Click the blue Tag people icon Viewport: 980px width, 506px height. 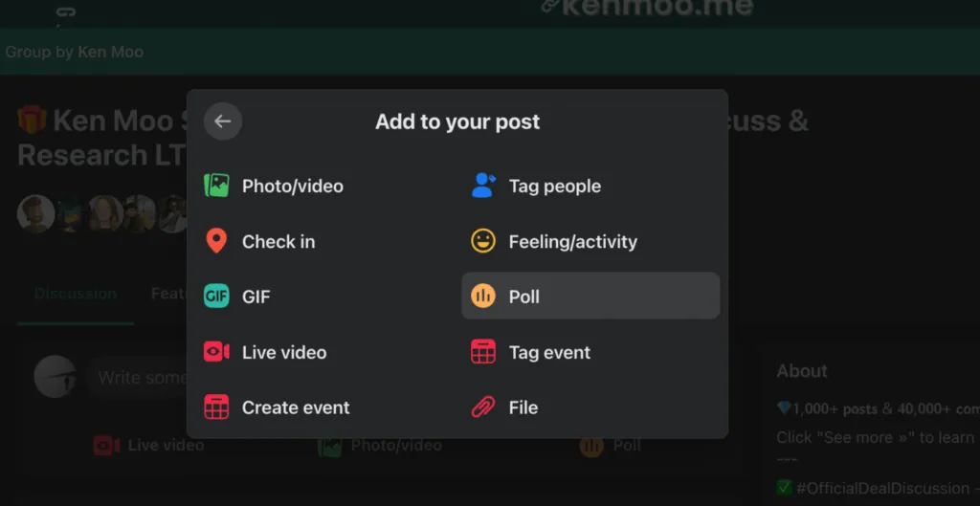[483, 186]
